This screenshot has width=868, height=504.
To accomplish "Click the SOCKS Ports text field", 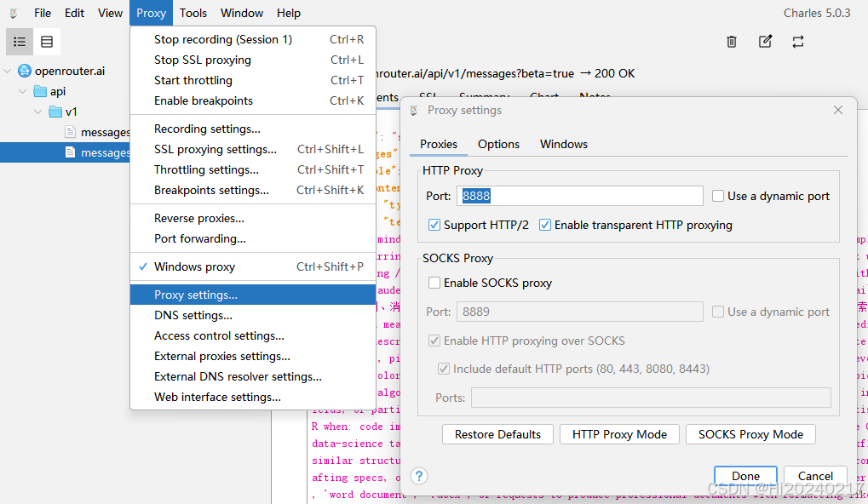I will [x=651, y=398].
